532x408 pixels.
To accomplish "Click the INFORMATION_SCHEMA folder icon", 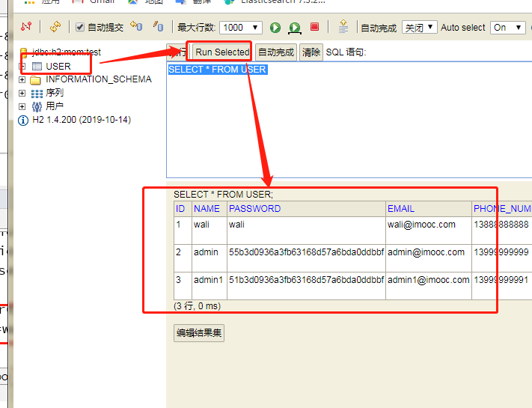I will click(x=35, y=80).
